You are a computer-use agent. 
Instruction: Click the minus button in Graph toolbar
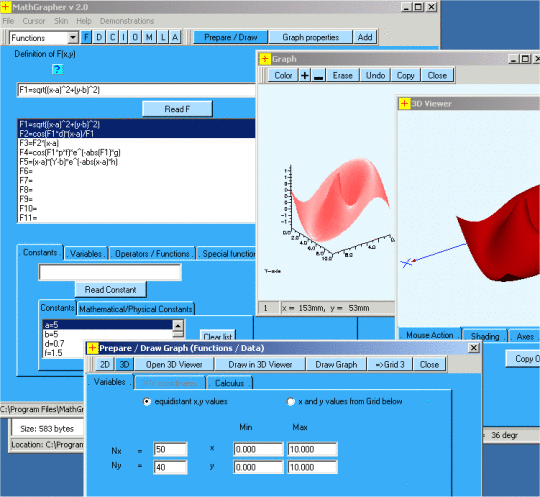pyautogui.click(x=319, y=75)
